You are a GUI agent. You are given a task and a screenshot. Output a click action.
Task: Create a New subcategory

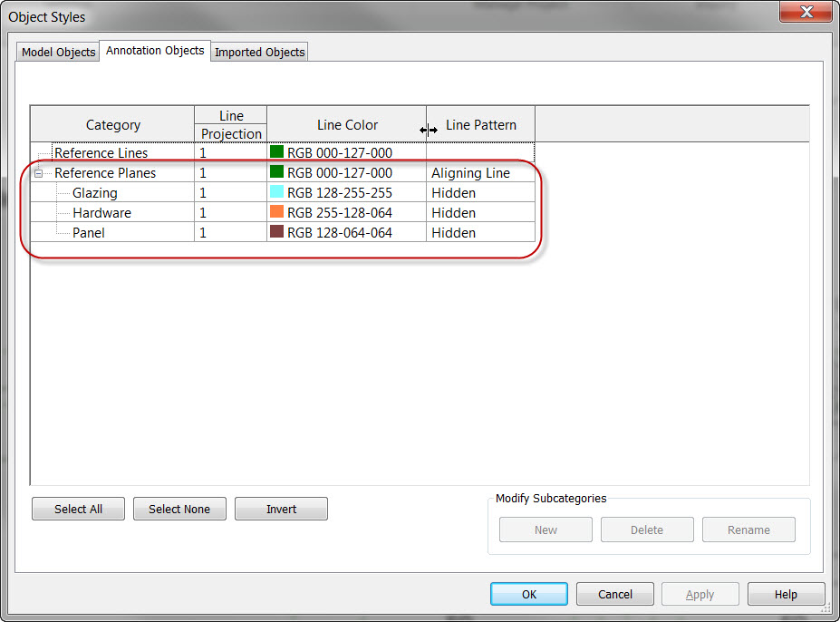546,530
